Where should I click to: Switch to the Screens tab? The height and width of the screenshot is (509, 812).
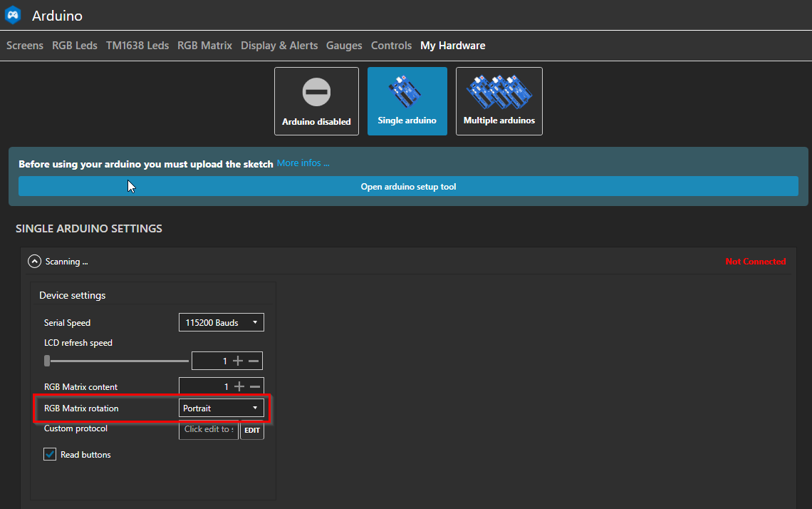[x=24, y=45]
